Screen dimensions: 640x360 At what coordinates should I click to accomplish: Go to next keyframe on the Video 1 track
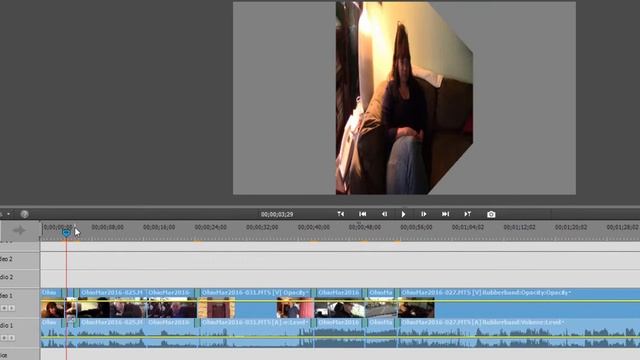pos(12,308)
